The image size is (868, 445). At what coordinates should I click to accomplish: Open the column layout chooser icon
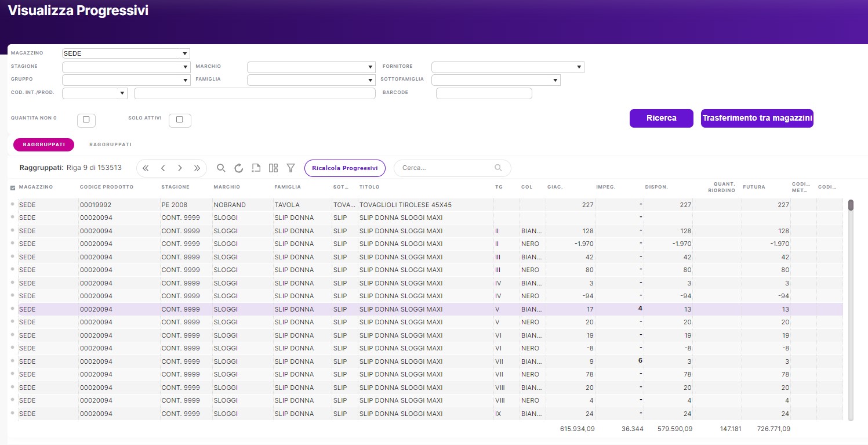(273, 168)
